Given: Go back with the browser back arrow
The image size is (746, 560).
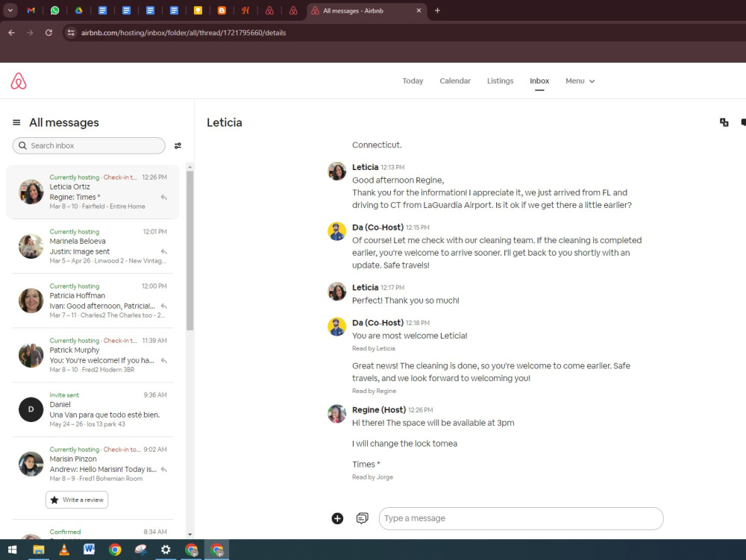Looking at the screenshot, I should [x=11, y=33].
